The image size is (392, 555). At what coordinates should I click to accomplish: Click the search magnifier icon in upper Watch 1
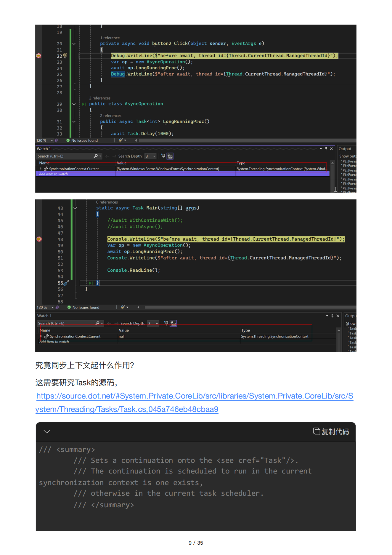(x=96, y=156)
